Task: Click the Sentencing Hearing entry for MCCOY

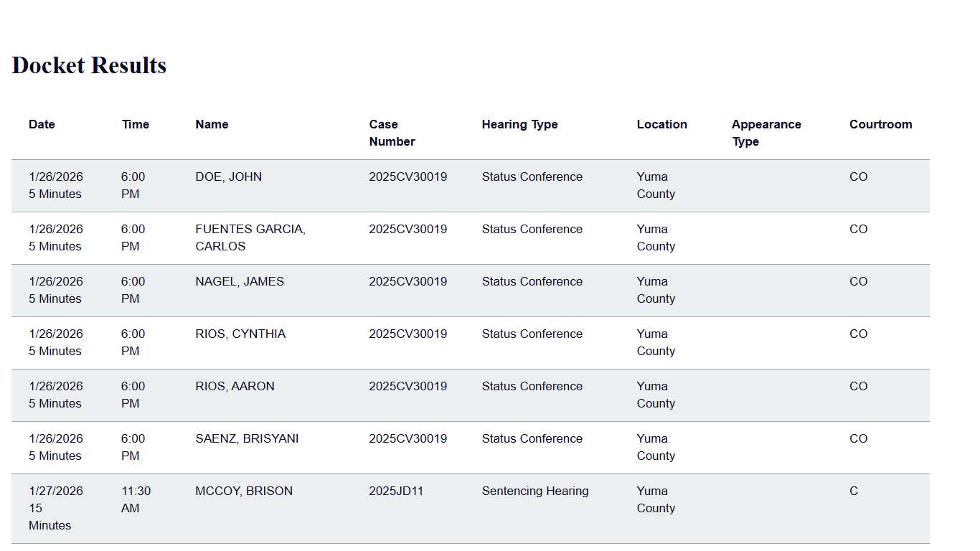Action: [534, 491]
